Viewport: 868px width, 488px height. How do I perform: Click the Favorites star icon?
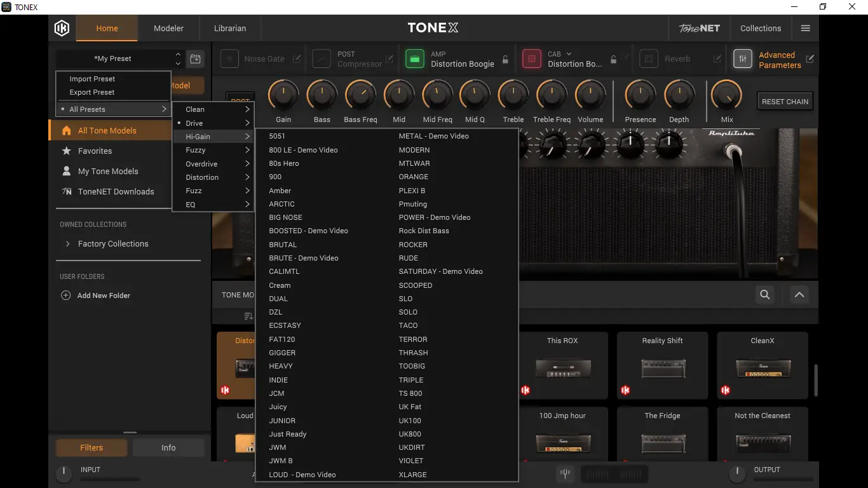click(66, 151)
